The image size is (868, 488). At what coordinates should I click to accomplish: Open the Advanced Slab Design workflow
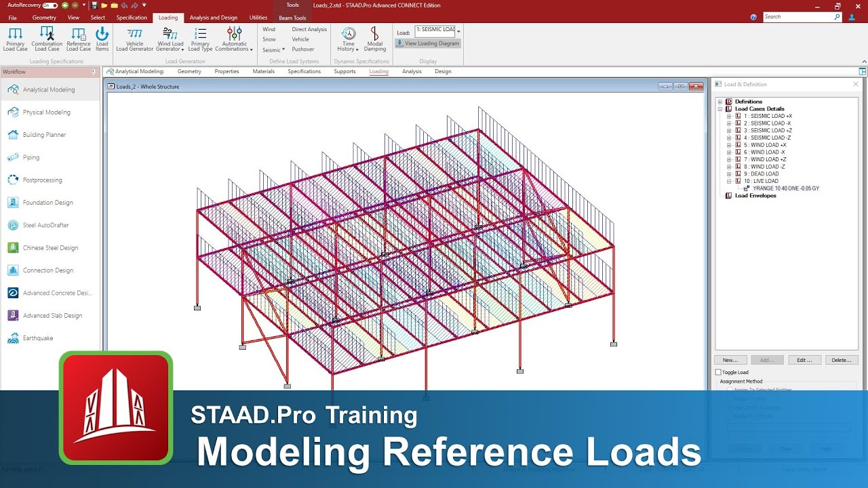[x=50, y=316]
